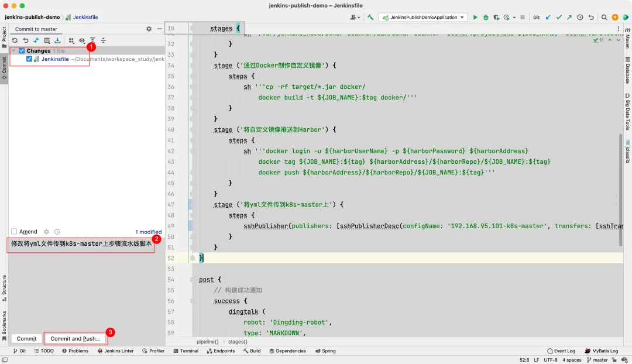
Task: Go to the next highlighted problem arrow
Action: (619, 40)
